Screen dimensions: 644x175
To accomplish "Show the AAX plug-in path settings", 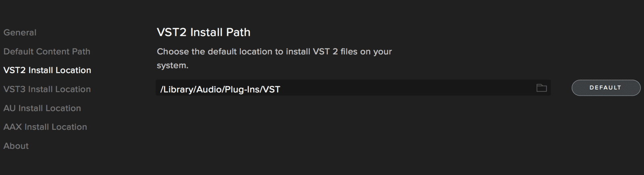I will [45, 127].
